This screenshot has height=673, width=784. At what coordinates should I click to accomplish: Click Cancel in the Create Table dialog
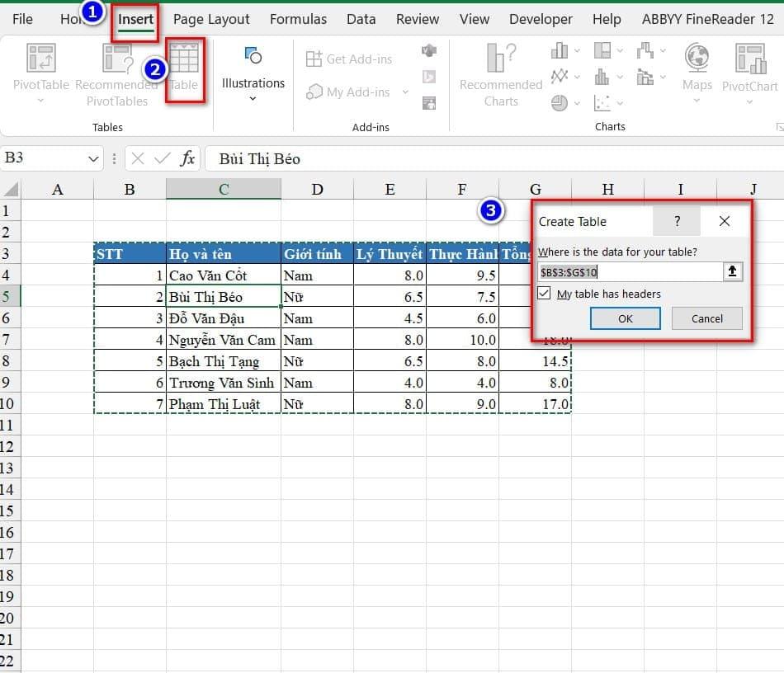pyautogui.click(x=706, y=318)
